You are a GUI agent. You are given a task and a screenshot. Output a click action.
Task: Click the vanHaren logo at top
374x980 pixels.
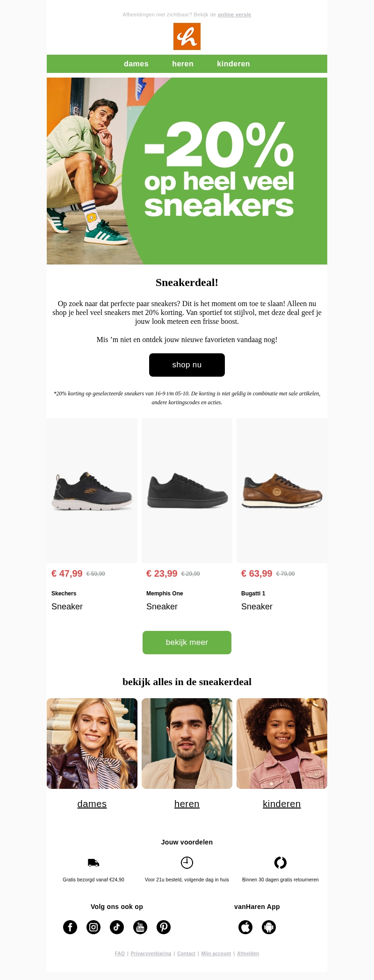pyautogui.click(x=187, y=36)
